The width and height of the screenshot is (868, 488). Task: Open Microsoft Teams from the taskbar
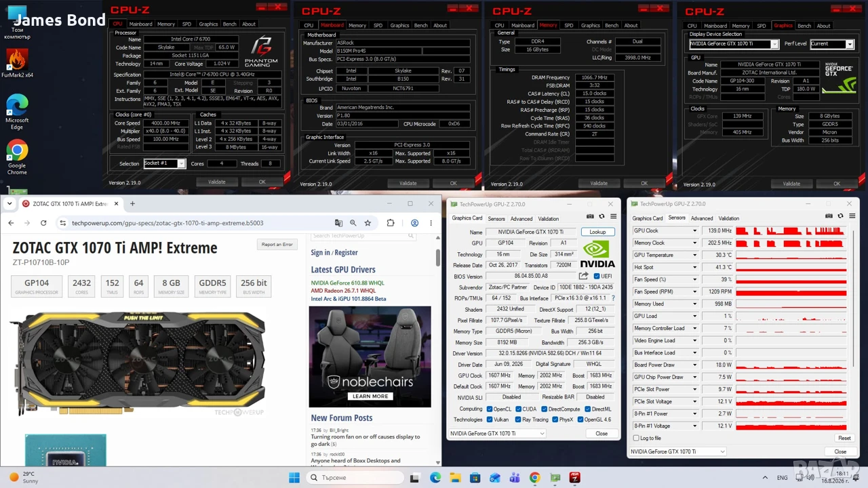pos(515,478)
